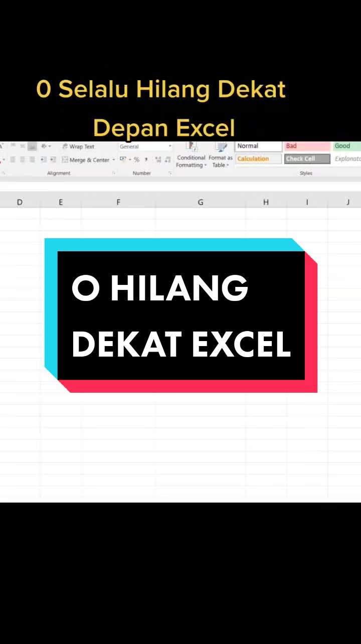Open the Alignment settings dialog launcher
The width and height of the screenshot is (361, 644).
point(114,173)
